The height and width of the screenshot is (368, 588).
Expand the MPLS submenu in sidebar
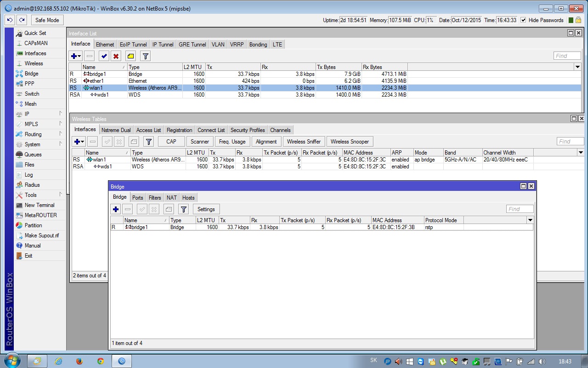40,124
